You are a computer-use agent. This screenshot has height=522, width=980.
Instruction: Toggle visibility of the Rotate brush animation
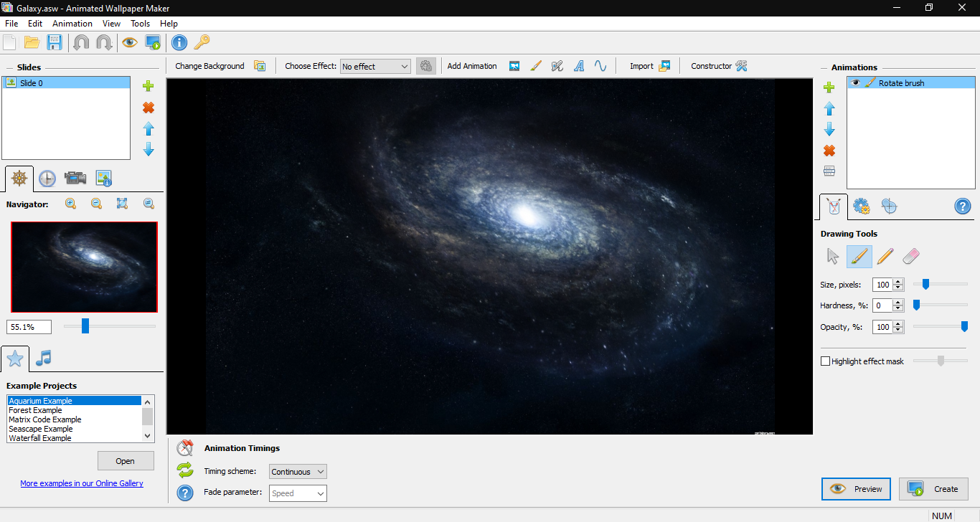click(854, 82)
